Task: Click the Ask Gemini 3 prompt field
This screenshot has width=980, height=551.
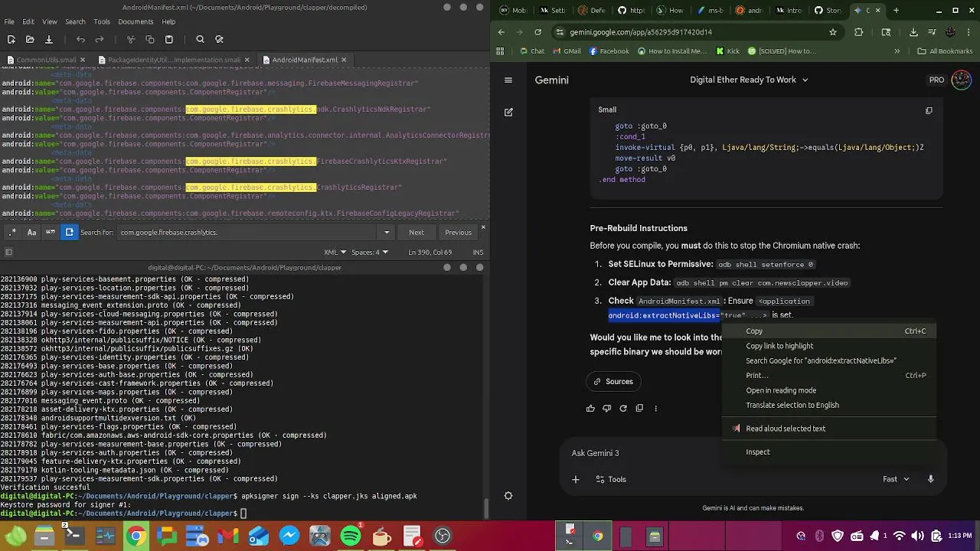Action: [754, 453]
